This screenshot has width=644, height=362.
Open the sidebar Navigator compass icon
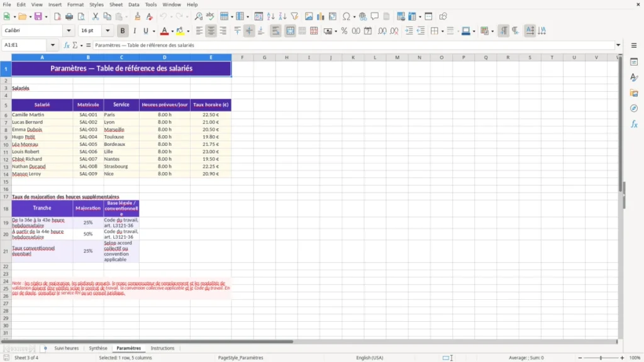point(634,108)
